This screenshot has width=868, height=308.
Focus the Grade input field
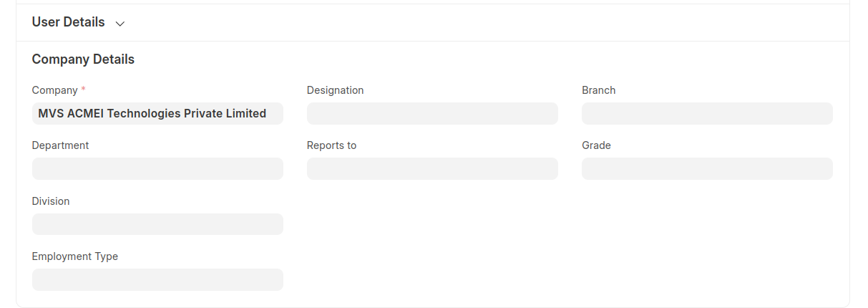[707, 168]
